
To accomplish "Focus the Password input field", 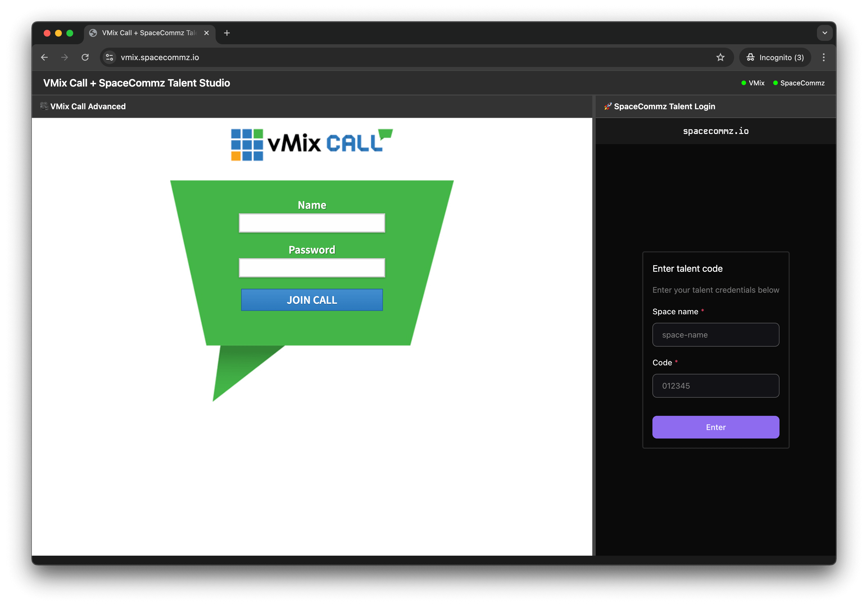I will tap(312, 267).
